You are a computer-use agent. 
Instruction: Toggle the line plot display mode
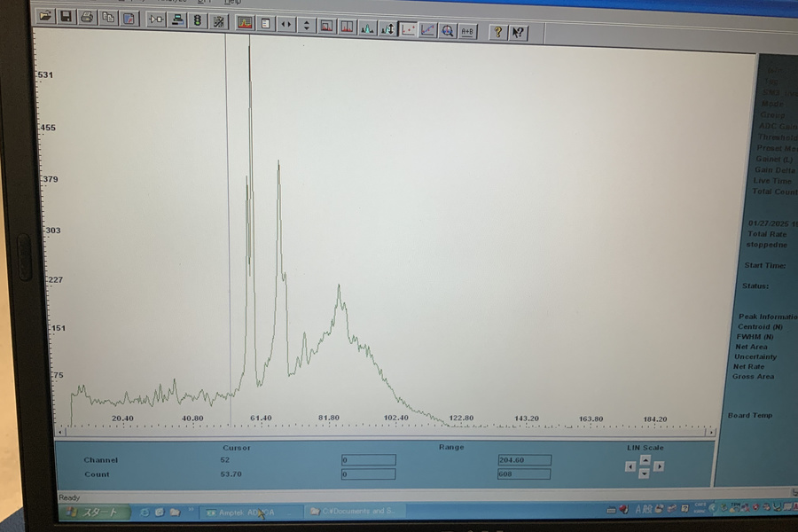(x=427, y=29)
